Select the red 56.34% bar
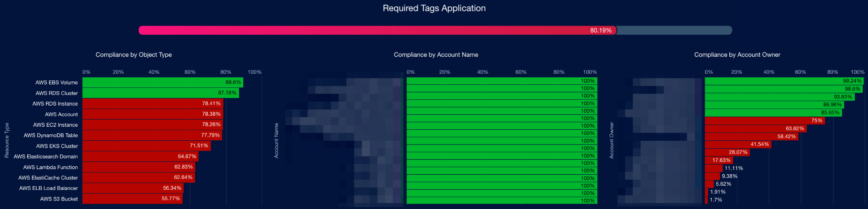The height and width of the screenshot is (209, 868). [133, 188]
